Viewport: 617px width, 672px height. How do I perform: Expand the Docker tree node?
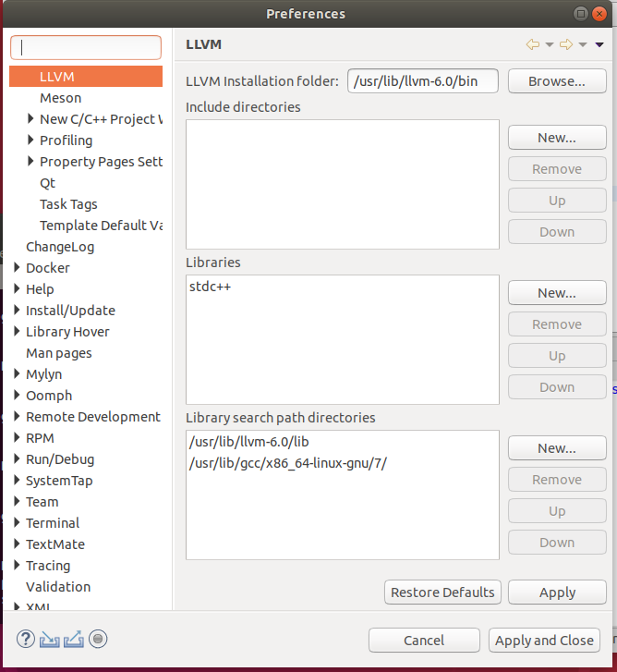click(17, 267)
